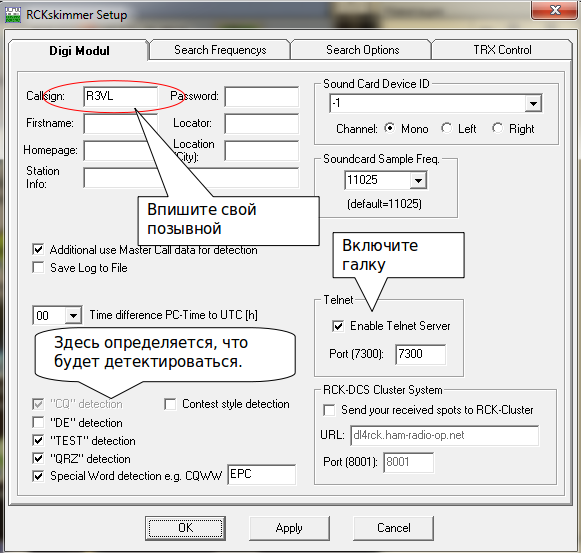Click the Station Info input field
This screenshot has height=553, width=581.
[x=191, y=178]
